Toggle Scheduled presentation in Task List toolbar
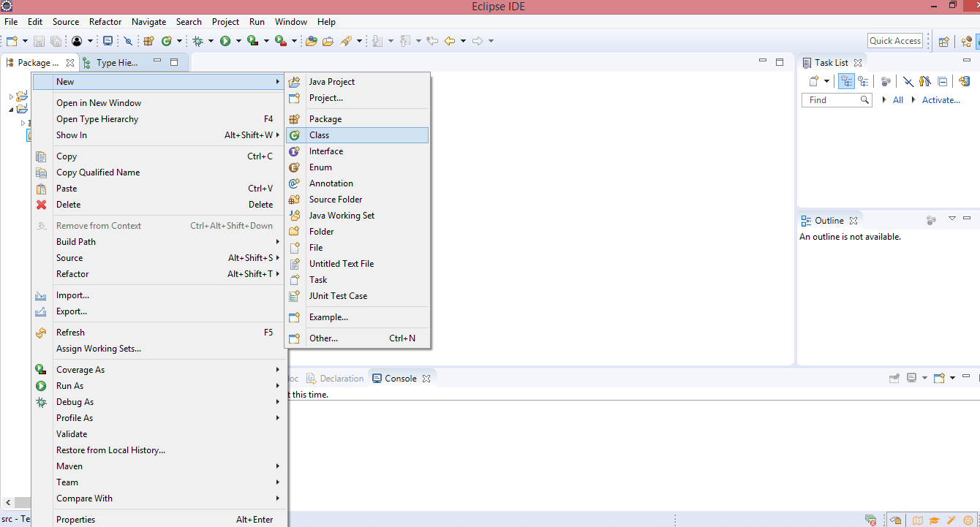The width and height of the screenshot is (980, 527). point(864,81)
